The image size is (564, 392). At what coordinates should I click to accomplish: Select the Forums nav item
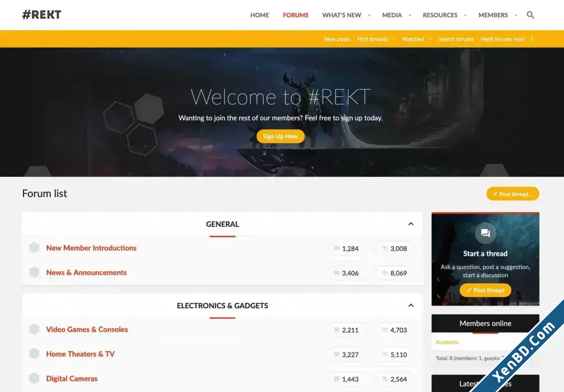point(296,15)
